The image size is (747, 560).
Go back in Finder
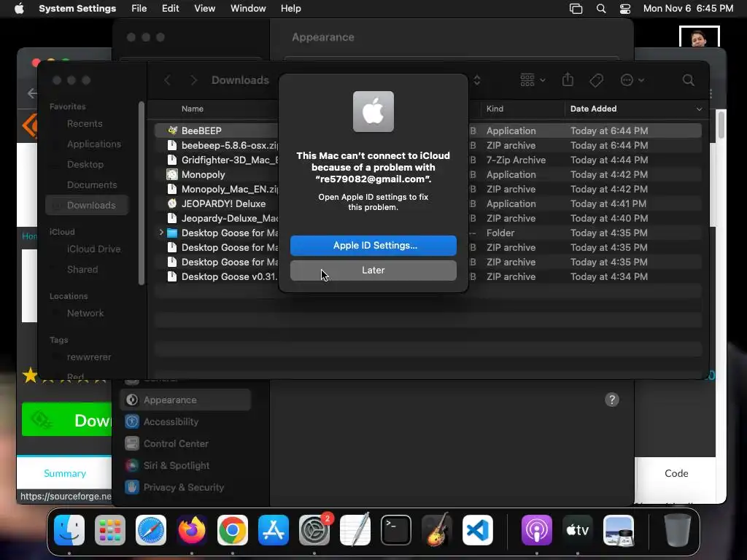(x=167, y=80)
